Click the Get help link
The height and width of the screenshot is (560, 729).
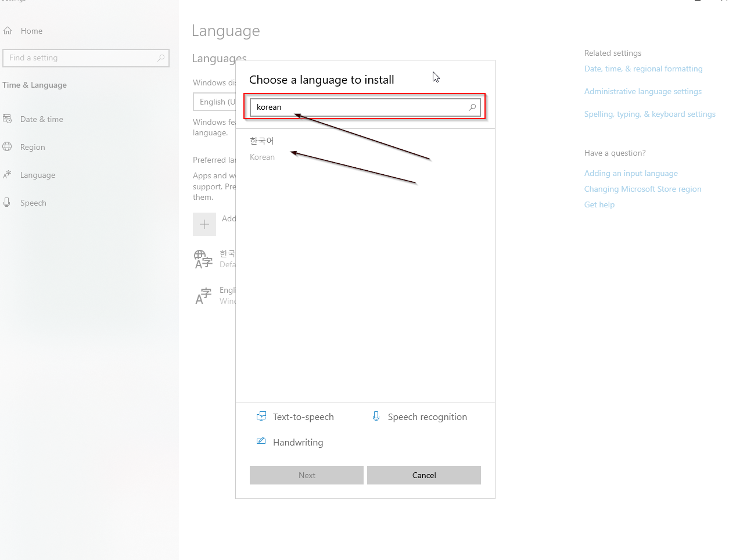coord(599,204)
